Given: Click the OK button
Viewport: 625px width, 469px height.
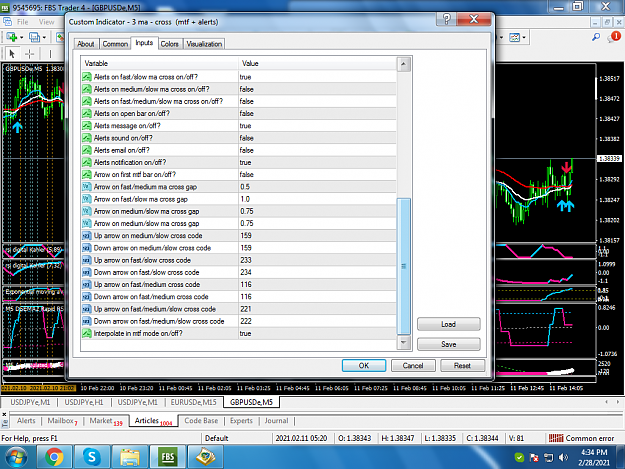Looking at the screenshot, I should (x=364, y=365).
